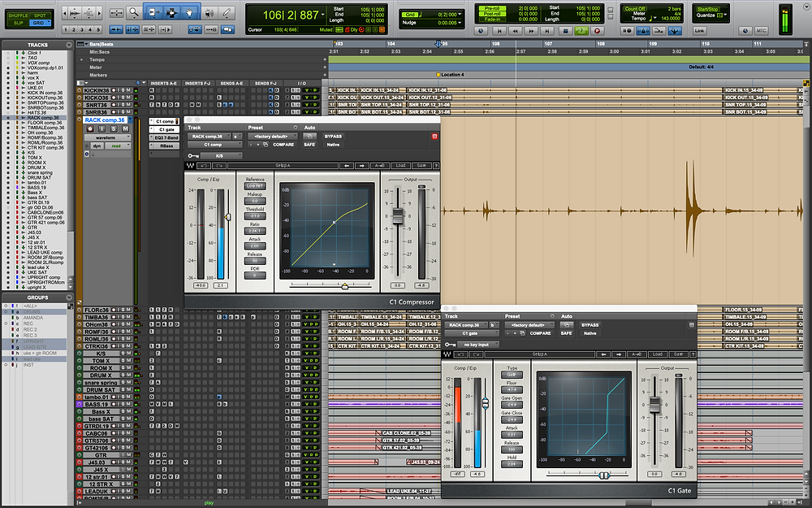Switch to SHUFFLE edit mode
Screen dimensions: 812x508
click(18, 15)
